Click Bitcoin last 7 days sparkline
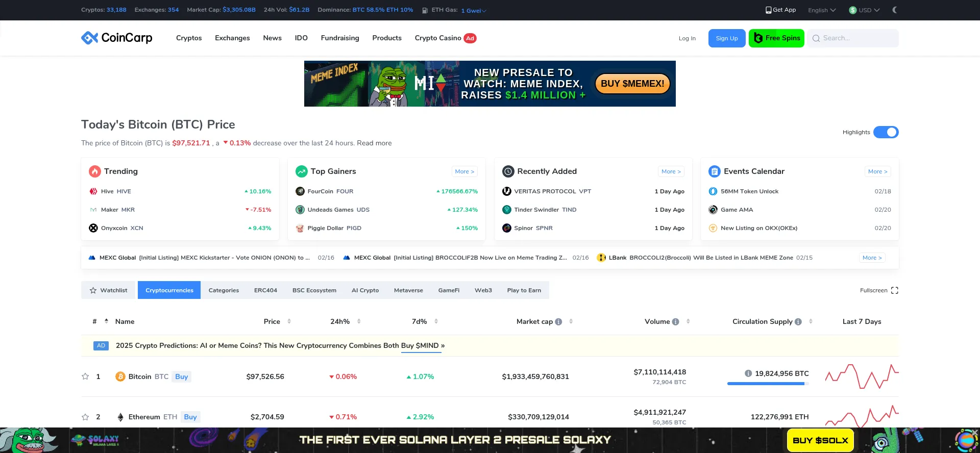 click(862, 376)
